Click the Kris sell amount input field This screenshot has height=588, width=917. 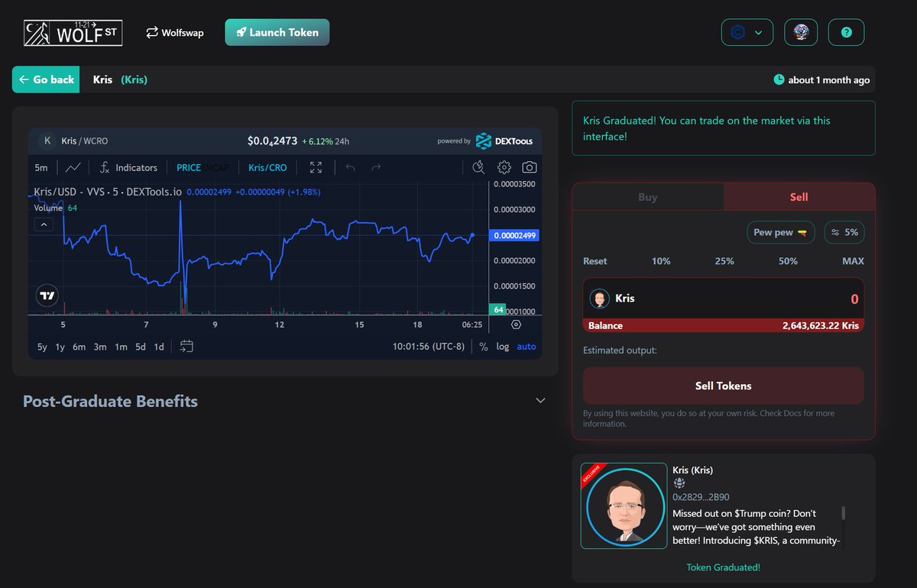click(x=724, y=299)
